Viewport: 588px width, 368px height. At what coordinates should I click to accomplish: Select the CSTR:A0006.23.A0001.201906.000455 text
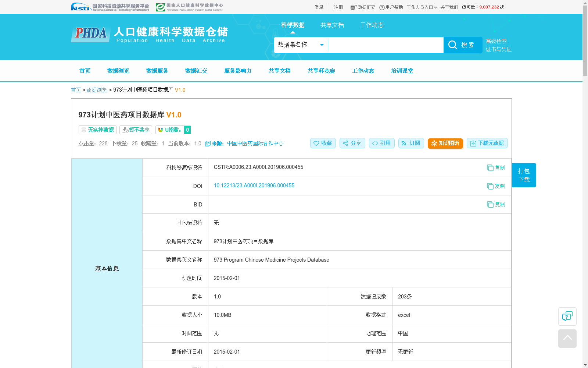pos(258,167)
